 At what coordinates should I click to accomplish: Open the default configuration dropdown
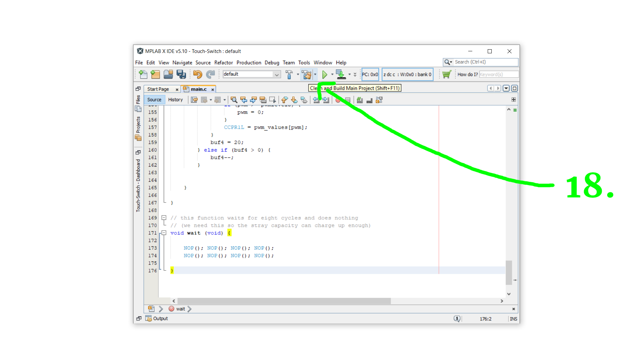277,74
